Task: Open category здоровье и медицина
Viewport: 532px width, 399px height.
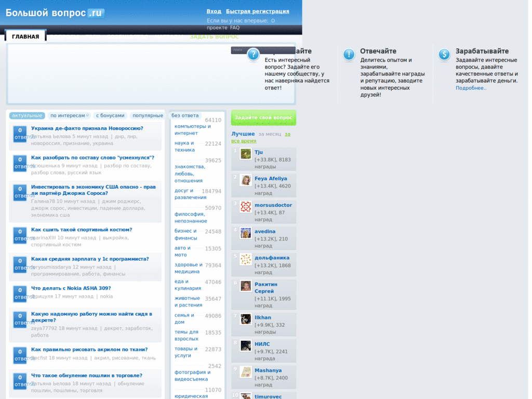Action: pos(188,268)
